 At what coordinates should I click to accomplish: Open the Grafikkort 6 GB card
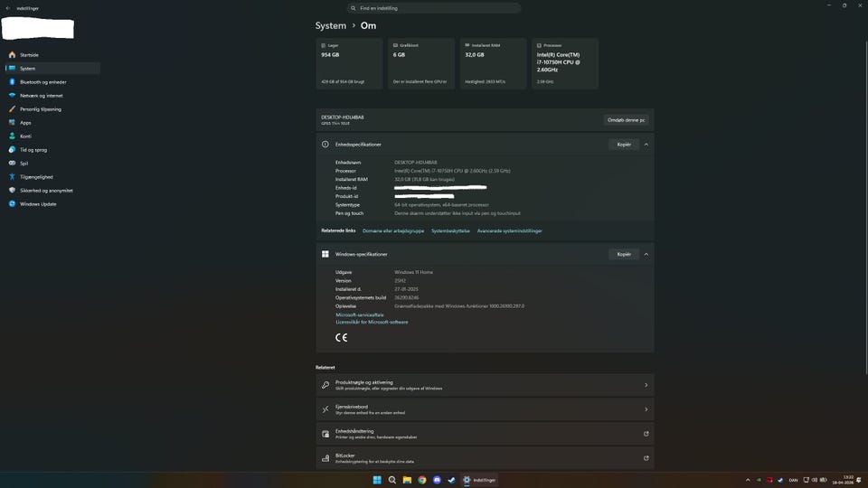coord(420,63)
